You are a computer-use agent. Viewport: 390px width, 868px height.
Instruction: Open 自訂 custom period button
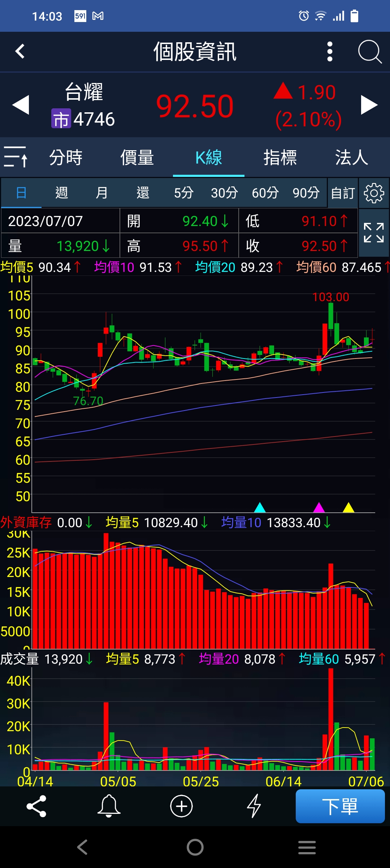[x=343, y=193]
